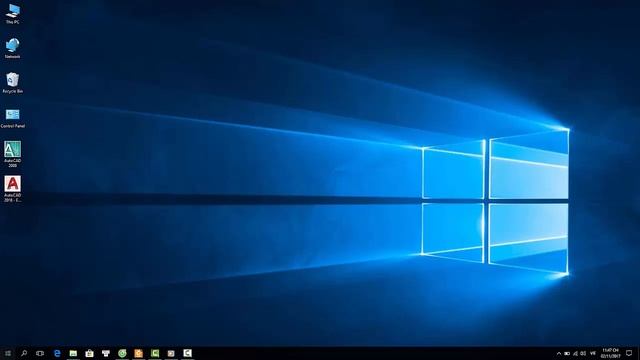
Task: Select the red AutoCAD 2018 desktop shortcut
Action: pyautogui.click(x=13, y=189)
